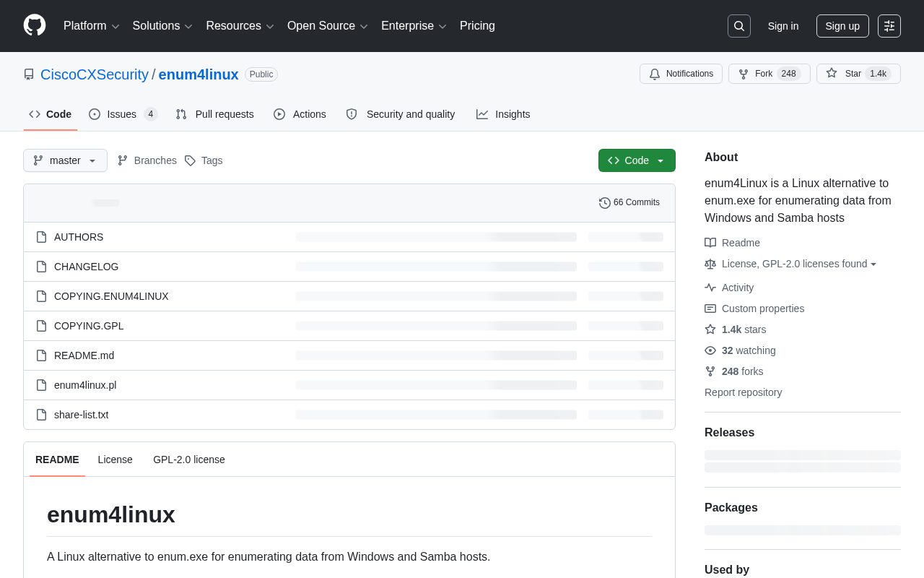
Task: Click the fork icon in Fork button
Action: [744, 74]
